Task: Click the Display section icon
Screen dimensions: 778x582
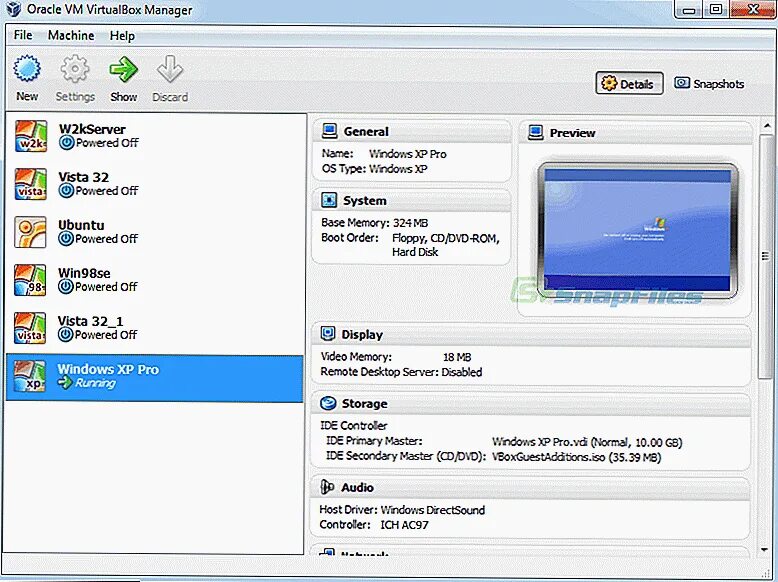Action: click(327, 334)
